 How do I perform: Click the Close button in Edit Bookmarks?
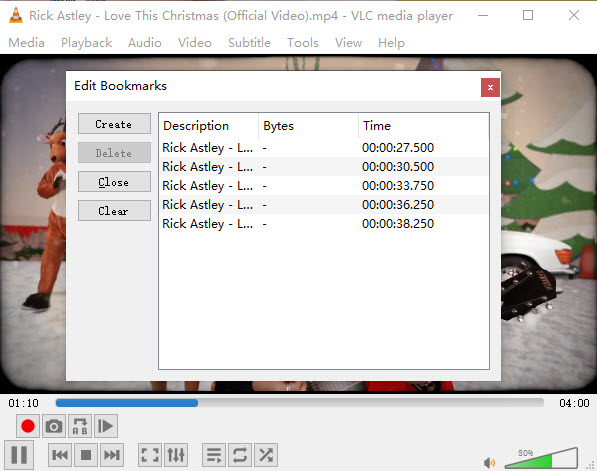pyautogui.click(x=114, y=182)
